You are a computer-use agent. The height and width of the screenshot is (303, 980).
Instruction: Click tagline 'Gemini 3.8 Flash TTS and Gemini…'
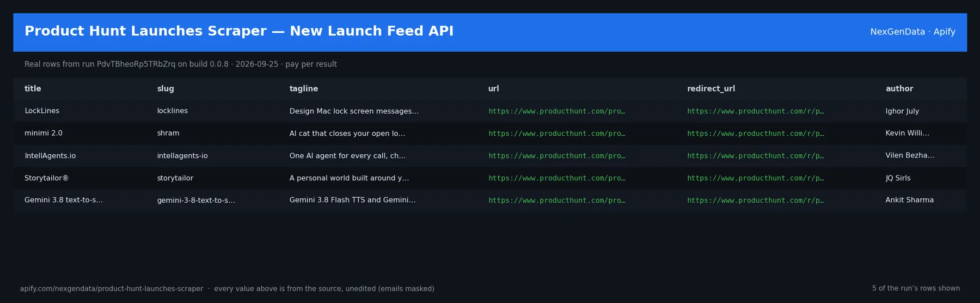[352, 201]
